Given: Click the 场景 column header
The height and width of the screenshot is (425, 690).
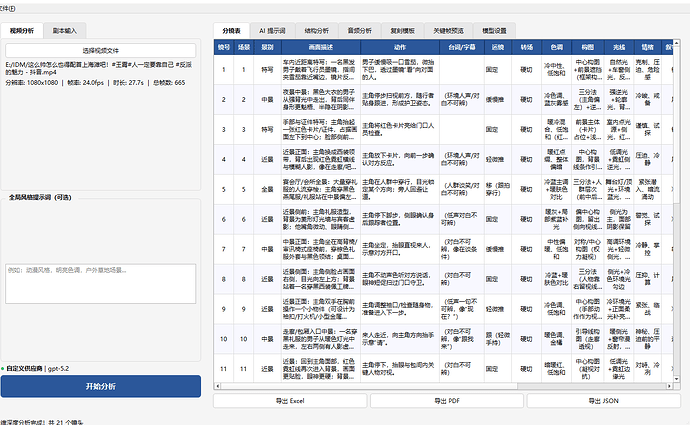Looking at the screenshot, I should pyautogui.click(x=244, y=47).
